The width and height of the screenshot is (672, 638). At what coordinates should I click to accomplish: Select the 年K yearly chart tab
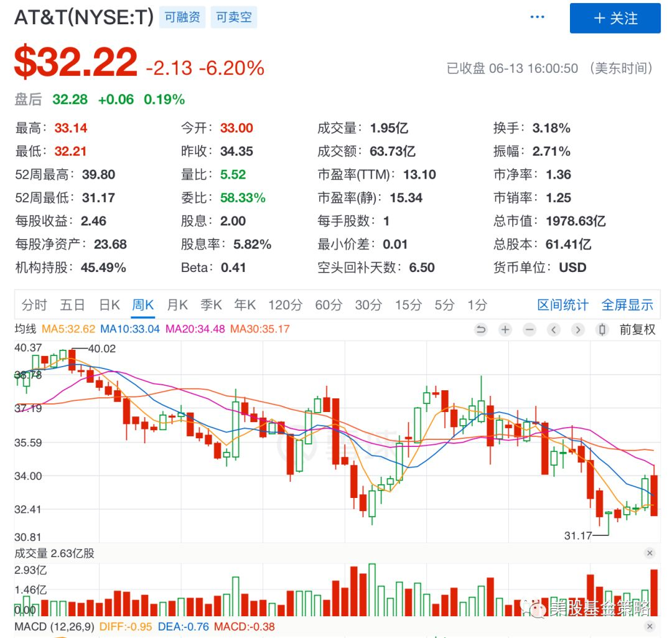pos(245,305)
